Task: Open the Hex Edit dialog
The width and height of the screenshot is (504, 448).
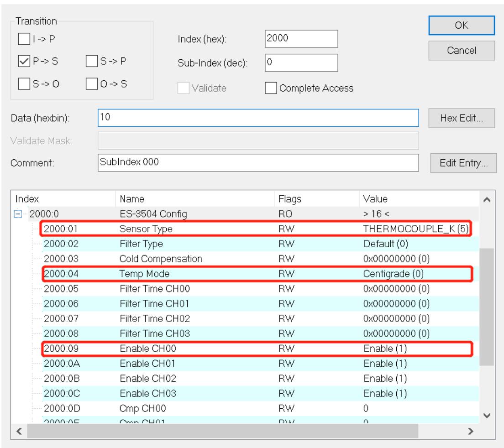Action: [x=462, y=118]
